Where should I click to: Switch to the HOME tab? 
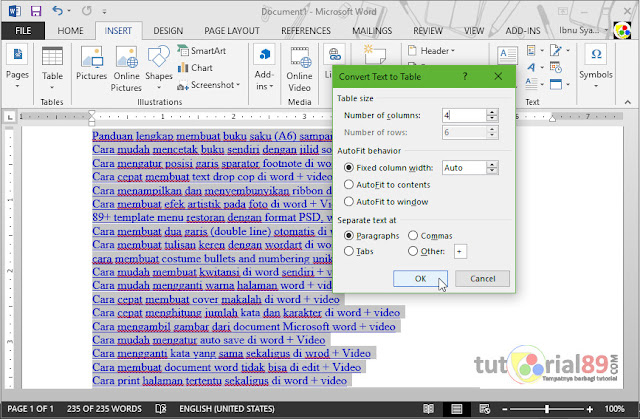(x=70, y=31)
